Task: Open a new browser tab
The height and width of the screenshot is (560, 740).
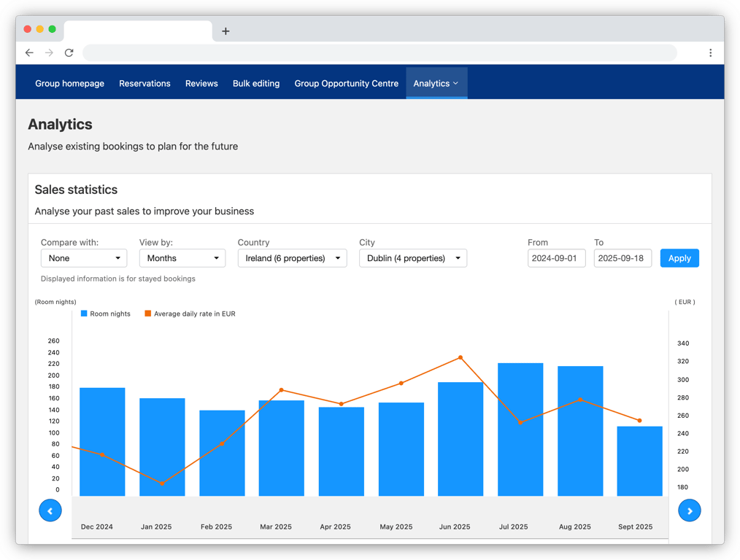Action: click(x=226, y=31)
